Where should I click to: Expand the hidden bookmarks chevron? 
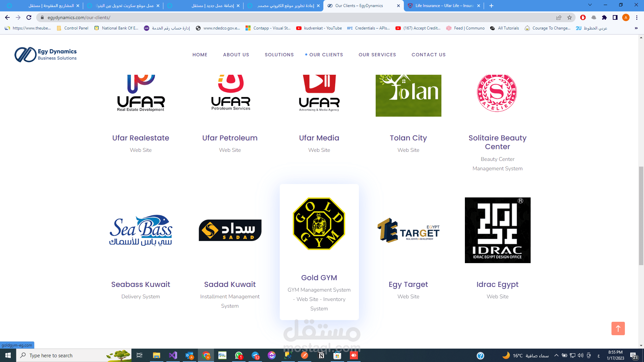pos(636,28)
